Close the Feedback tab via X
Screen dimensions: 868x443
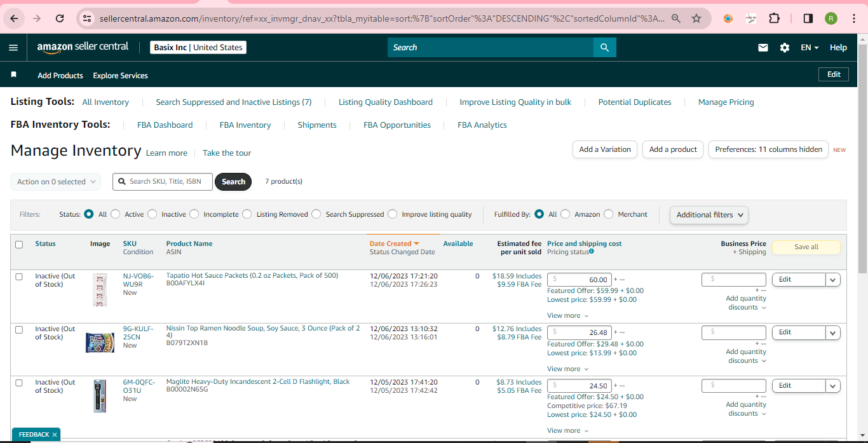point(55,435)
